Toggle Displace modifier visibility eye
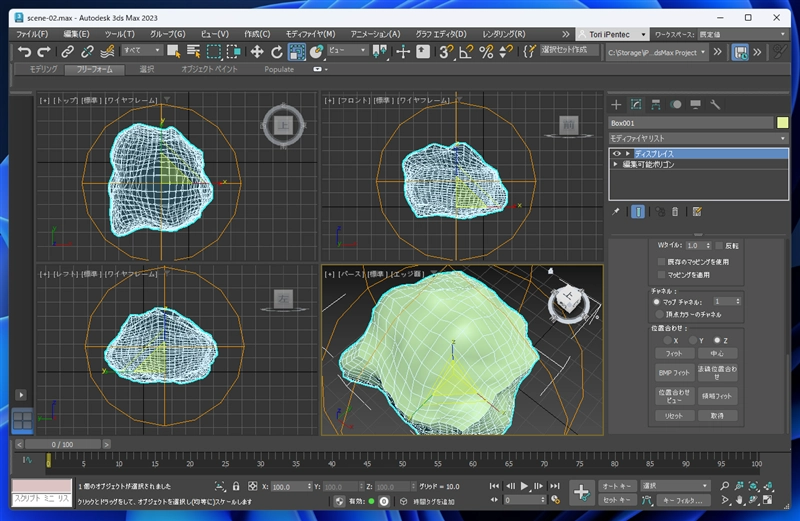 click(x=617, y=154)
